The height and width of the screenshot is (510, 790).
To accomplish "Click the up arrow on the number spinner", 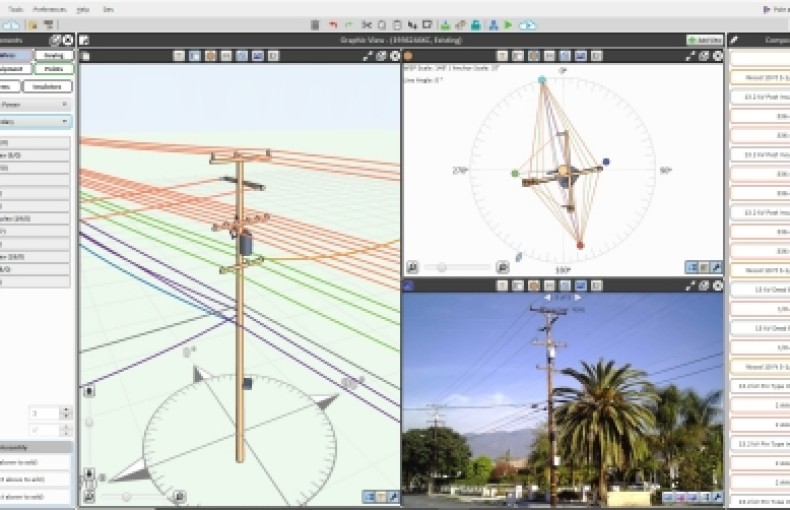I will click(x=67, y=409).
